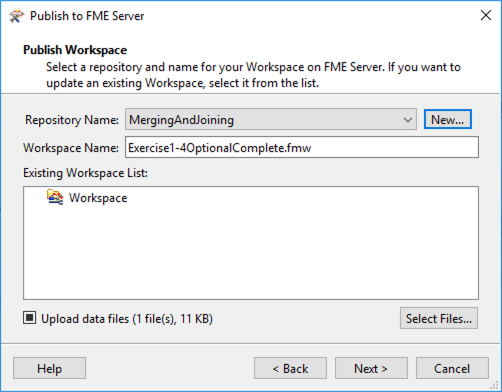This screenshot has height=392, width=502.
Task: Click the 'Repository Name:' label
Action: coord(72,120)
